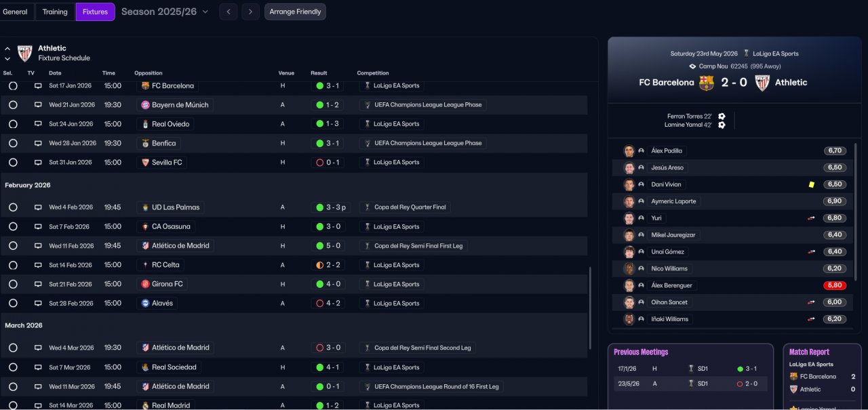Select the Real Oviedo fixture radio
Screen dimensions: 868x410
tap(13, 124)
